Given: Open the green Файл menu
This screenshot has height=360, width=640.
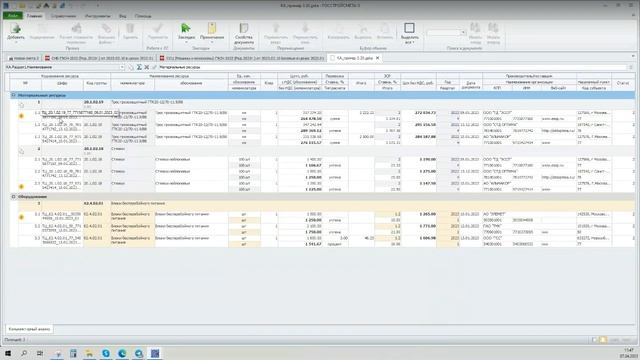Looking at the screenshot, I should point(13,16).
